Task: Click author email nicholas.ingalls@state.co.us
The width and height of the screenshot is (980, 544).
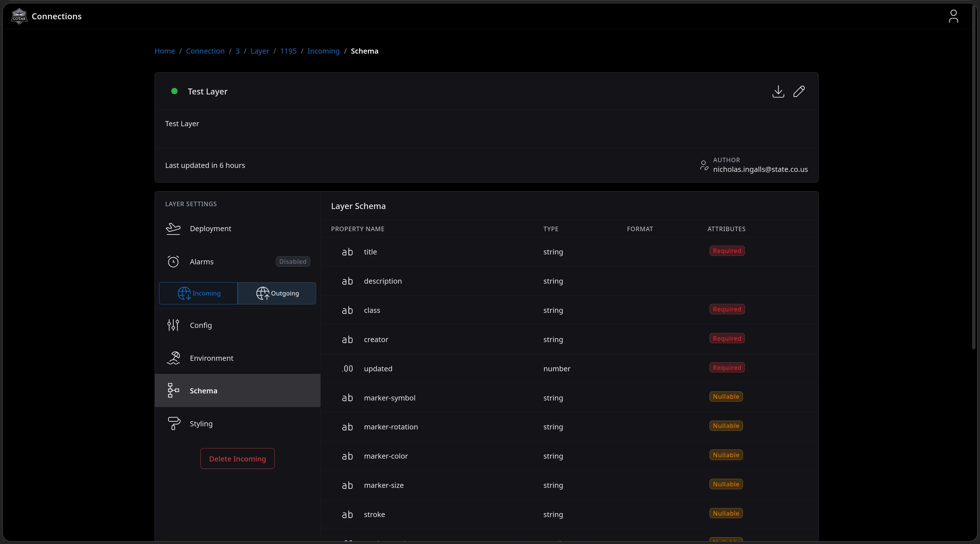Action: pyautogui.click(x=760, y=169)
